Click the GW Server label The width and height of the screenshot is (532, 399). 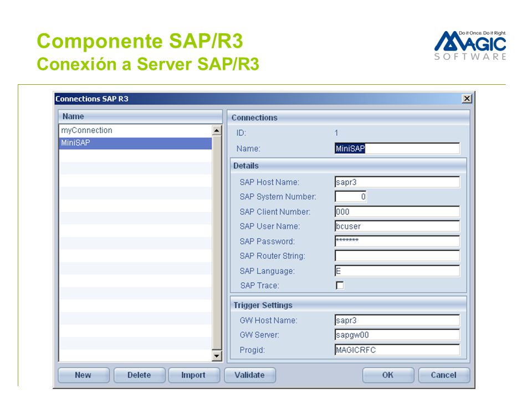point(259,335)
